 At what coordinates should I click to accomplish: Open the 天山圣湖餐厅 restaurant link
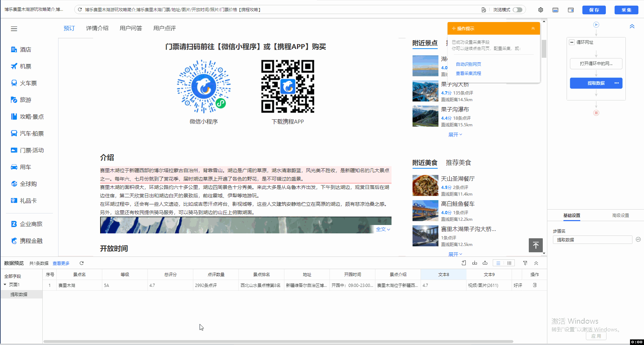458,179
